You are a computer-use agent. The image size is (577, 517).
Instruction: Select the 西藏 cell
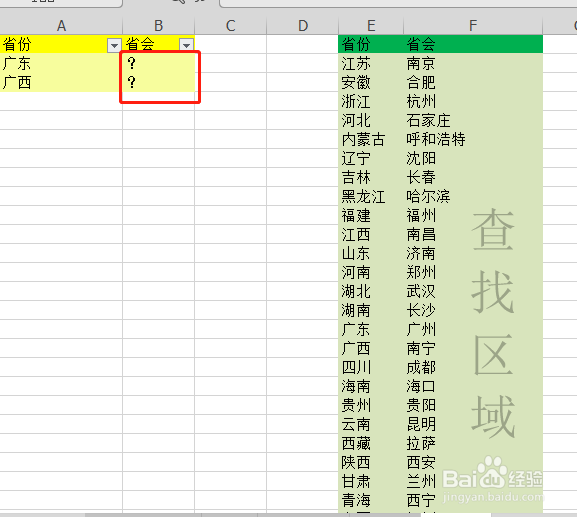click(x=371, y=444)
